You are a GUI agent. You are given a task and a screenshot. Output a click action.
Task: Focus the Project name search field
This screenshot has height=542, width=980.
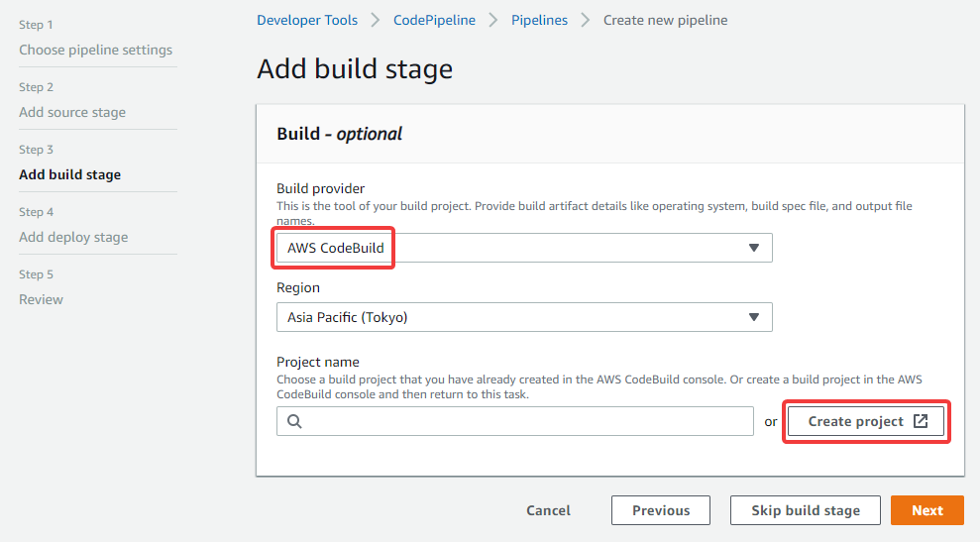(515, 421)
